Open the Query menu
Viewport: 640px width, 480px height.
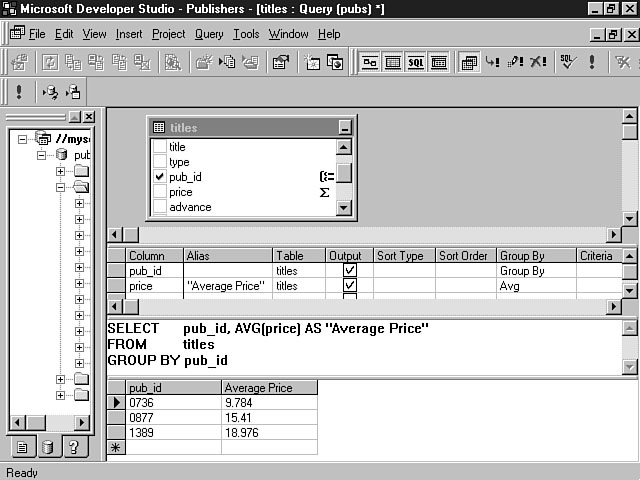[x=209, y=34]
